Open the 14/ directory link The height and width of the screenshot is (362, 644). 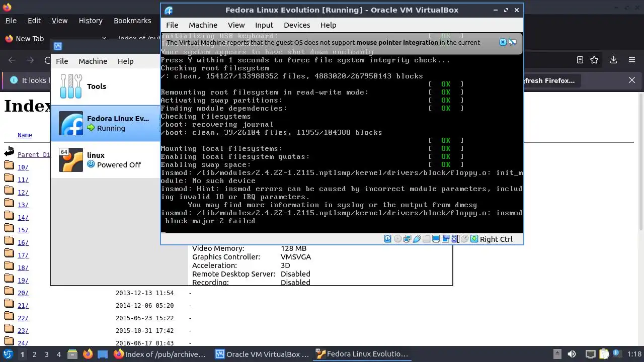23,218
